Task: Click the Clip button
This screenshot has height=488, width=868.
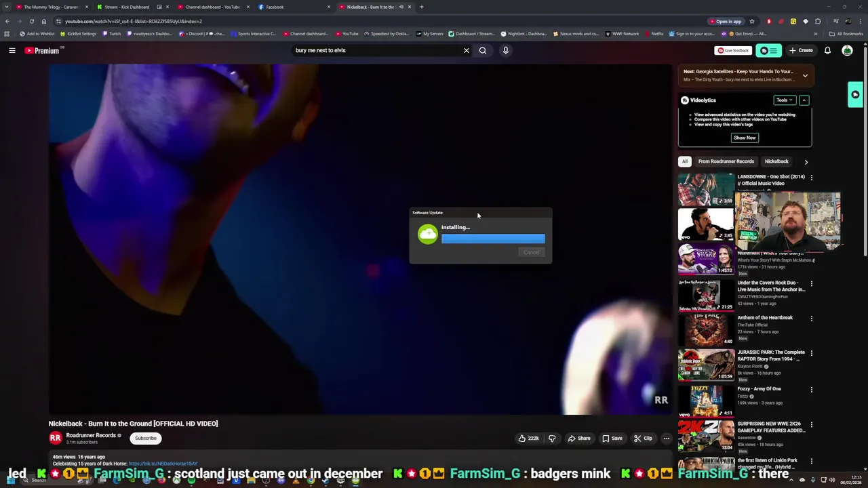Action: [643, 439]
